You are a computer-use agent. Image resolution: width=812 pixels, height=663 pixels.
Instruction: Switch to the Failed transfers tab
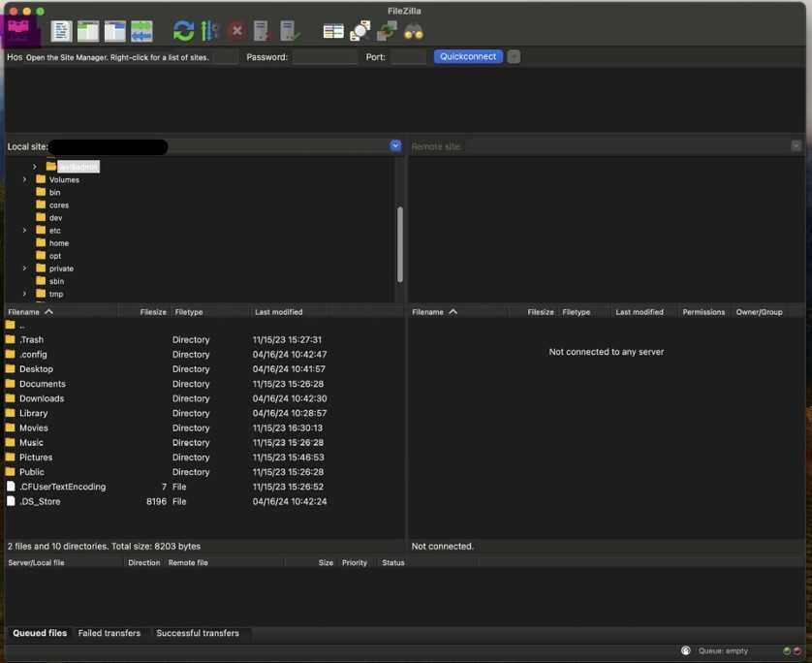[x=109, y=633]
